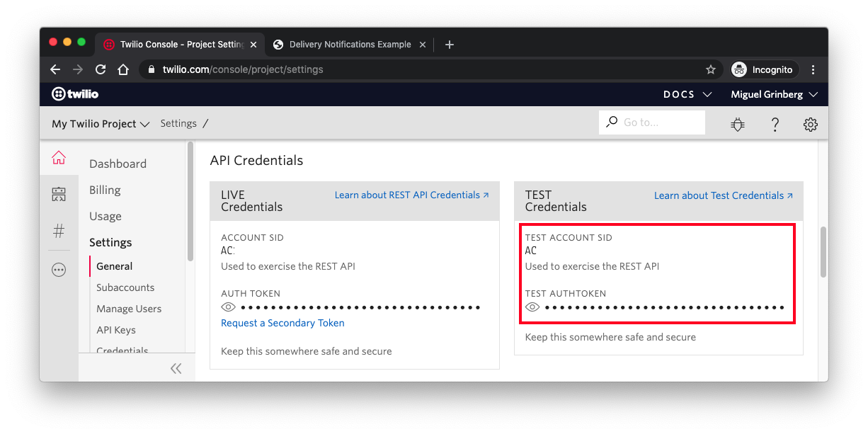
Task: Focus the Go to search field
Action: pos(652,122)
